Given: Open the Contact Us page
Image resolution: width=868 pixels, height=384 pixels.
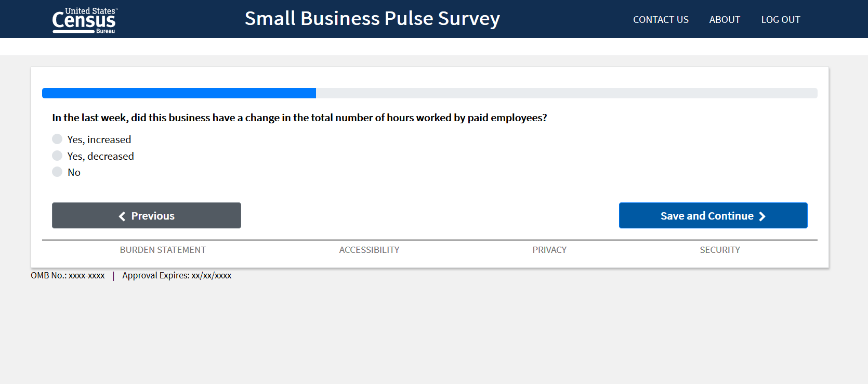Looking at the screenshot, I should tap(661, 20).
